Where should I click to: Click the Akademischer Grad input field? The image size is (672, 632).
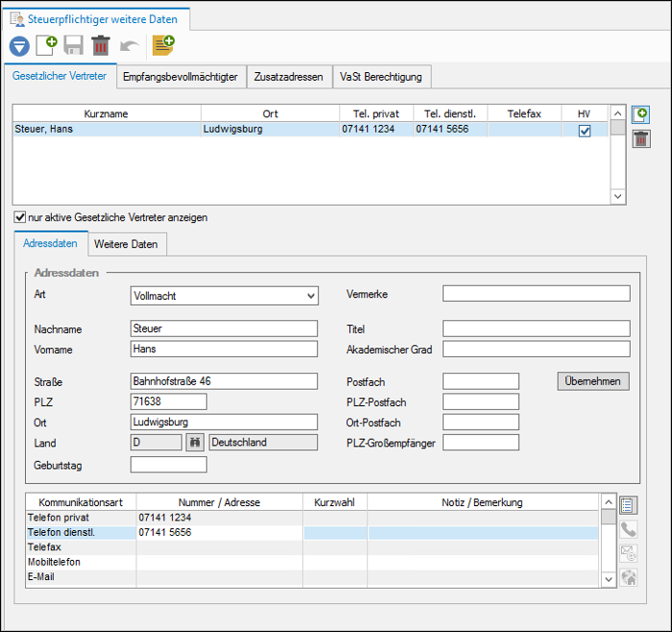[x=536, y=349]
